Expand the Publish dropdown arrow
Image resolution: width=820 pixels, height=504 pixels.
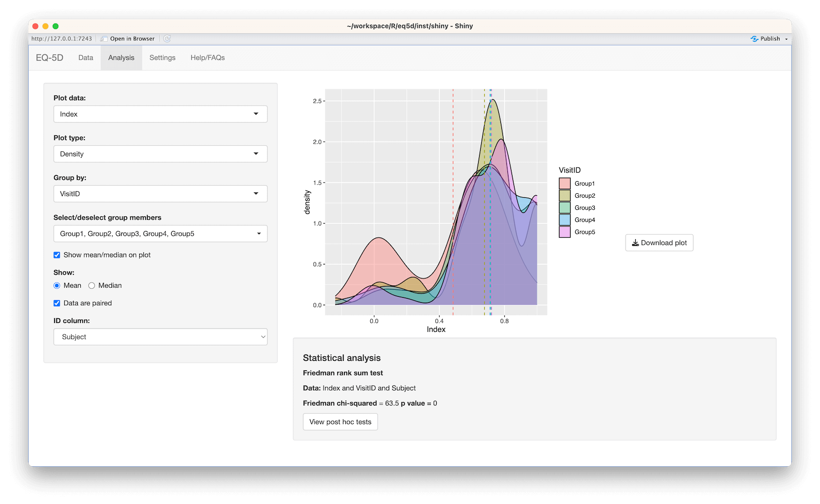point(787,38)
